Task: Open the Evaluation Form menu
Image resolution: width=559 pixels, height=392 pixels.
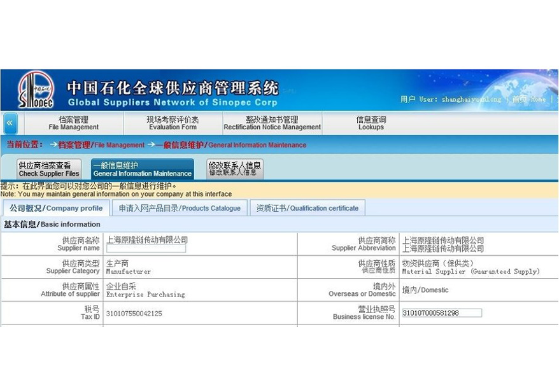Action: 173,123
